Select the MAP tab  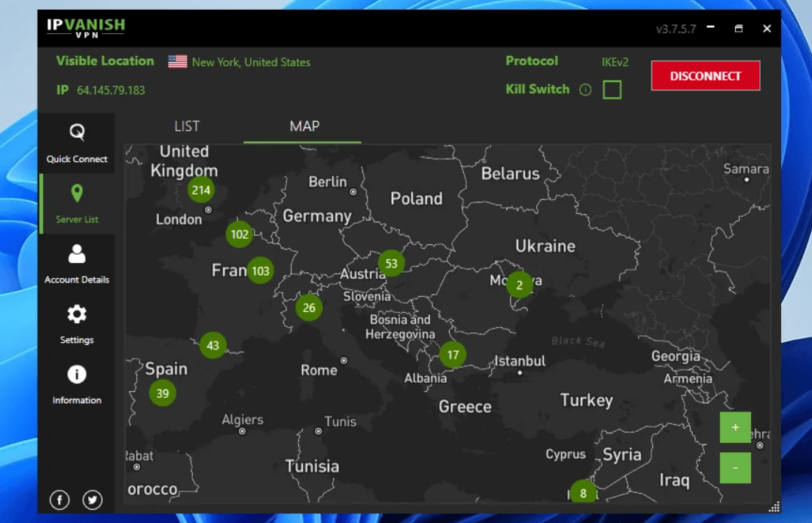(x=304, y=127)
